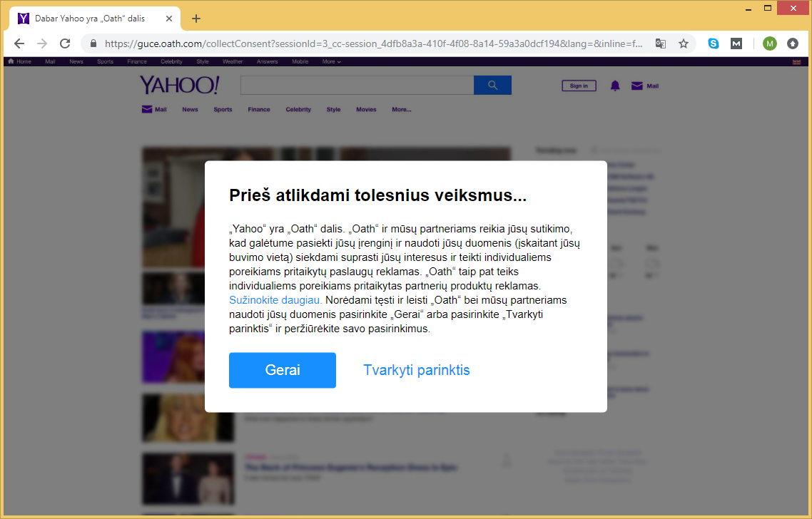The height and width of the screenshot is (519, 812).
Task: Reload the page with refresh icon
Action: pyautogui.click(x=65, y=43)
